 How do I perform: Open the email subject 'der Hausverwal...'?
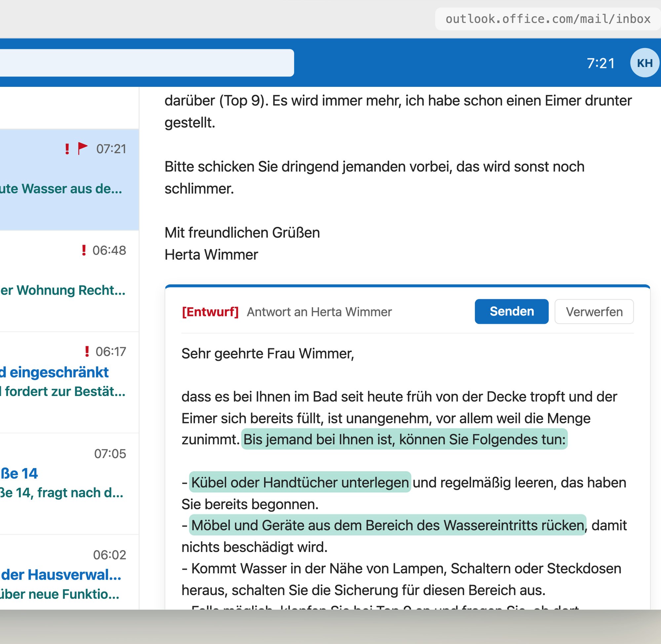pyautogui.click(x=61, y=575)
